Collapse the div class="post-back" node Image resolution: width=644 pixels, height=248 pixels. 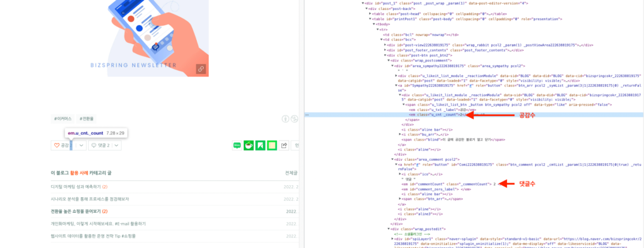tap(367, 8)
